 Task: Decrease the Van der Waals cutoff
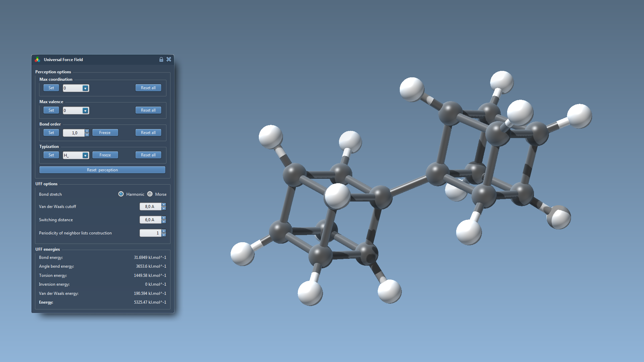point(164,208)
